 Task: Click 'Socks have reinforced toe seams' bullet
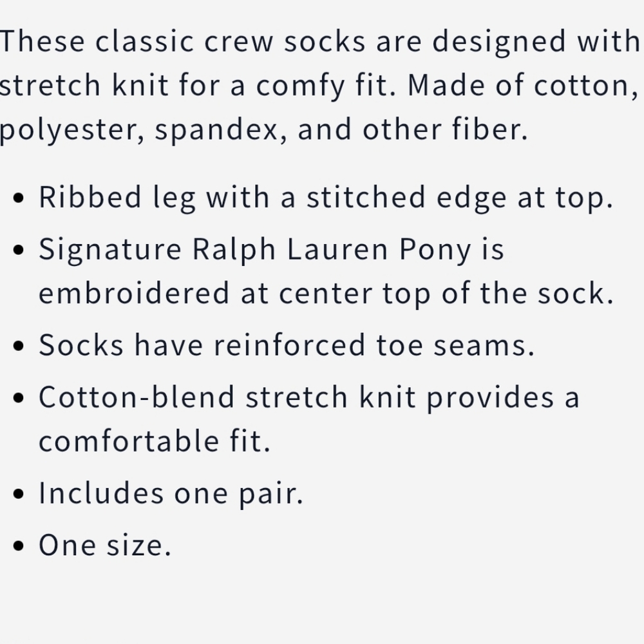pyautogui.click(x=287, y=345)
